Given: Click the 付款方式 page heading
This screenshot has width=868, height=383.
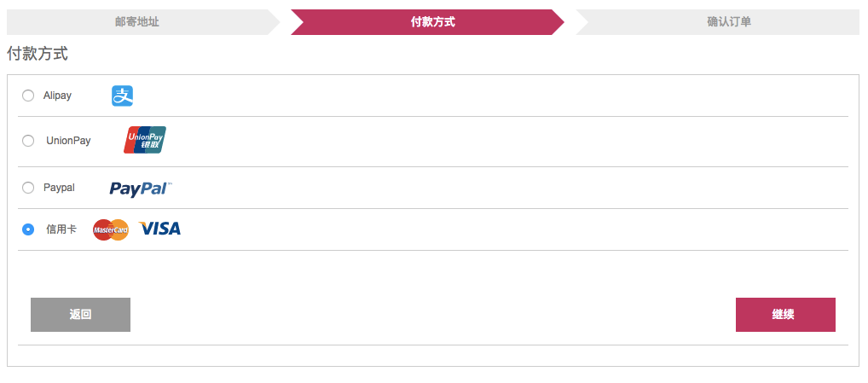Looking at the screenshot, I should point(37,54).
